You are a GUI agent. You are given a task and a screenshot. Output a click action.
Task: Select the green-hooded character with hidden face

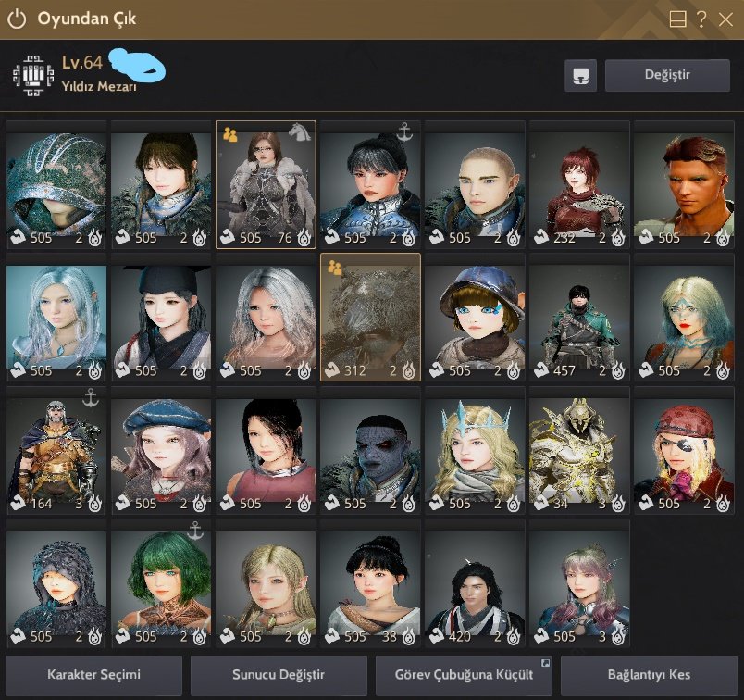coord(56,184)
